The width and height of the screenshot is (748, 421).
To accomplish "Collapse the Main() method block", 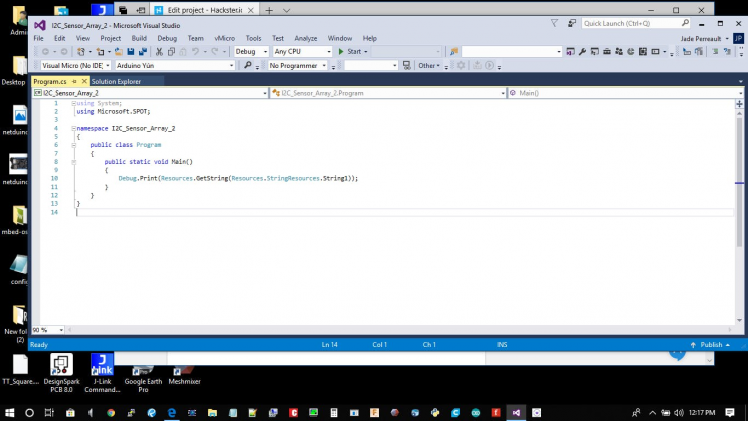I will pos(73,162).
